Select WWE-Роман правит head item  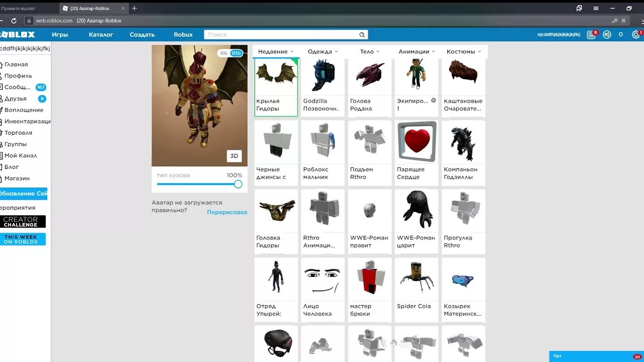370,221
